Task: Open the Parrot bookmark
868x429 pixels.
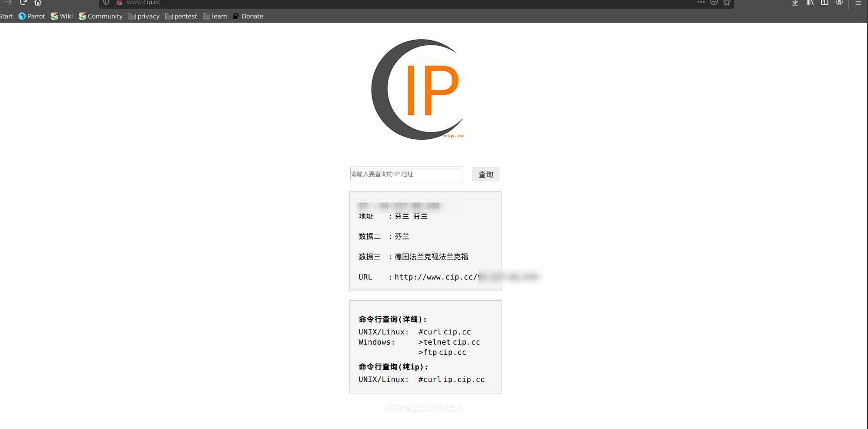Action: coord(32,16)
